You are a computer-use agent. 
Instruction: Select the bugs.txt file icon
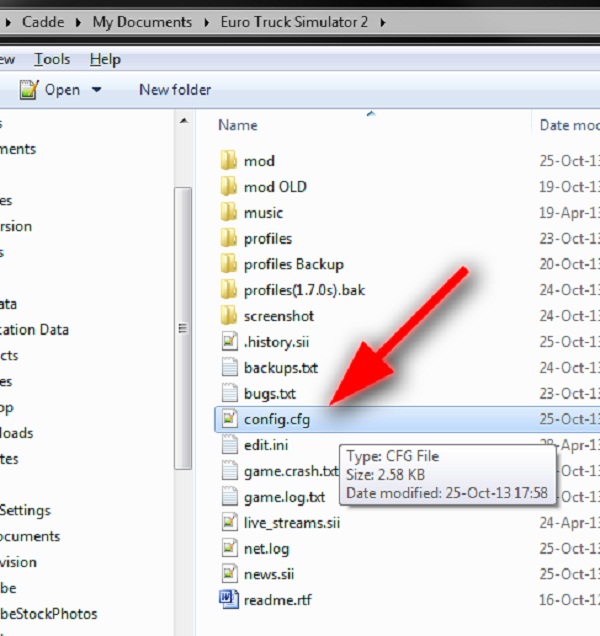(x=230, y=393)
